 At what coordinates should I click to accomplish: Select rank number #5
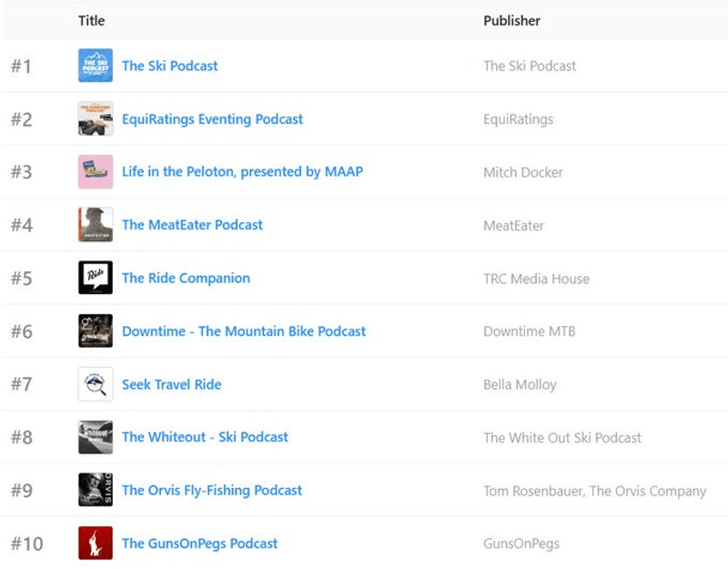click(x=21, y=279)
